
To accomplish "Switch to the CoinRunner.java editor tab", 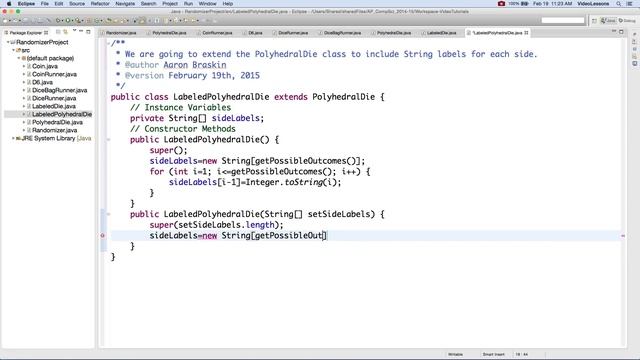I will pyautogui.click(x=217, y=33).
